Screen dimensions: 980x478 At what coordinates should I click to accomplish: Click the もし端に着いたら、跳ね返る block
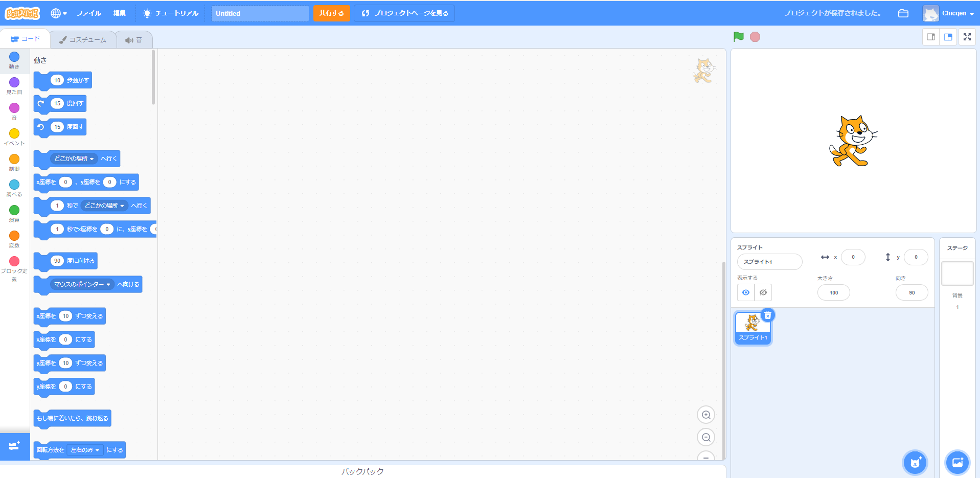pyautogui.click(x=72, y=418)
